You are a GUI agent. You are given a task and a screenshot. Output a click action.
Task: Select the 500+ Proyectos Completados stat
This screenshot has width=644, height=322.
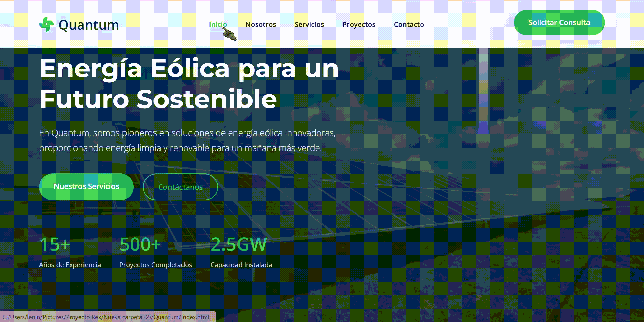(x=139, y=244)
